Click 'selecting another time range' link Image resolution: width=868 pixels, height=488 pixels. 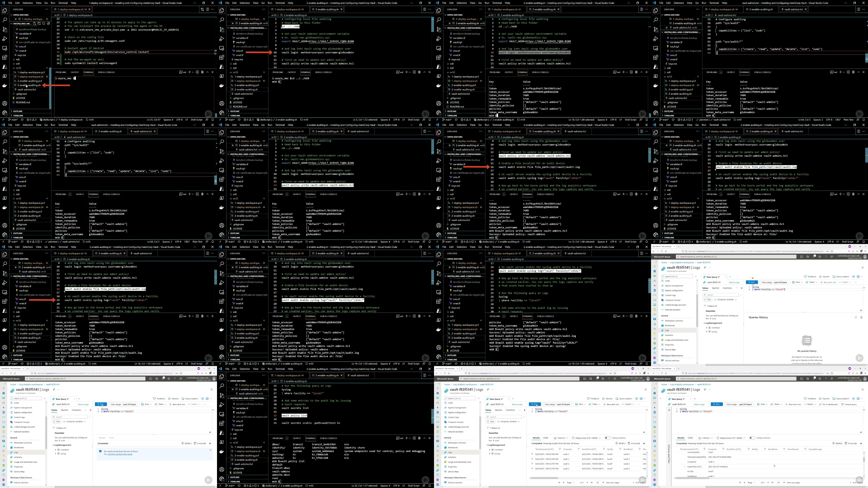point(120,454)
